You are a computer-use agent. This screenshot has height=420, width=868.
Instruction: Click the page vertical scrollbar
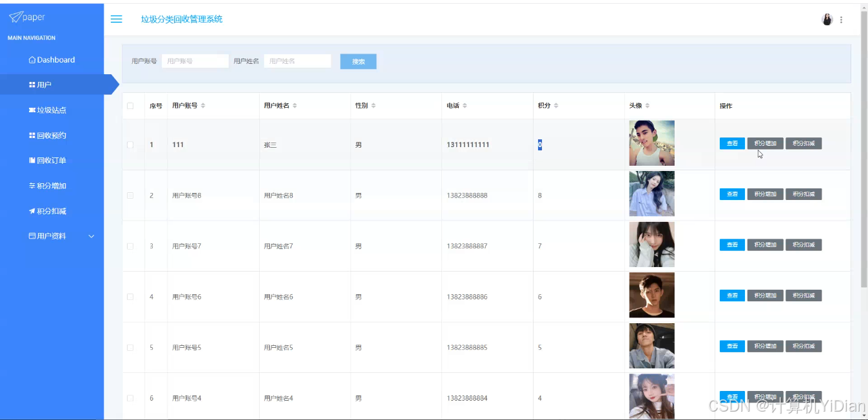(x=864, y=148)
